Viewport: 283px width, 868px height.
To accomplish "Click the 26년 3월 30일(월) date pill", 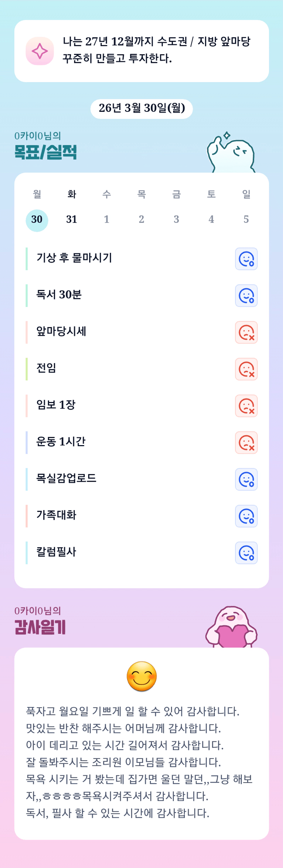I will coord(142,109).
